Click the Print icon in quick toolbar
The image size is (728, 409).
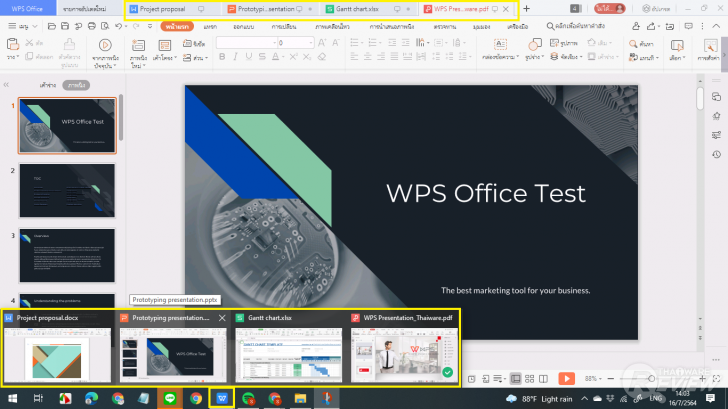(91, 26)
